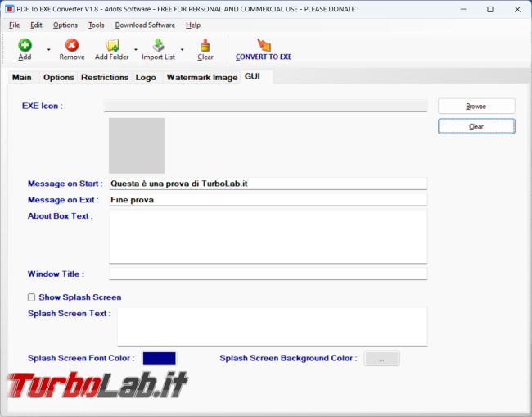Expand the Import List dropdown arrow
This screenshot has height=417, width=532.
(183, 50)
